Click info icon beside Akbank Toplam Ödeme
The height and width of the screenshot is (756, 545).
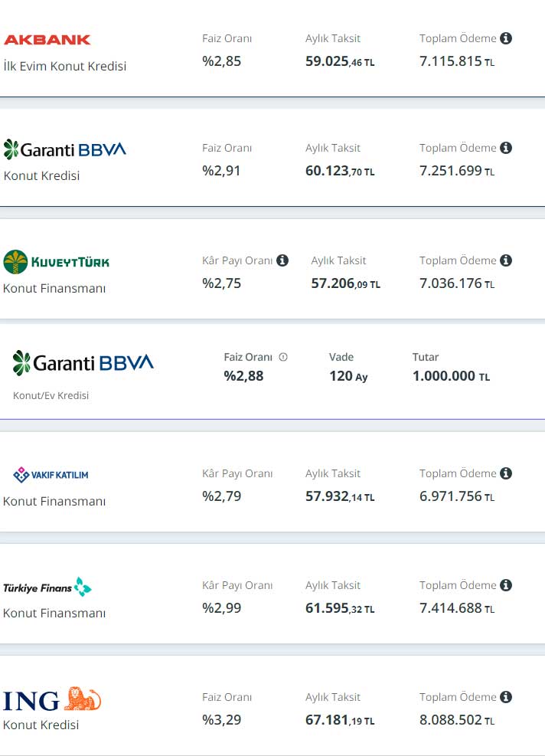506,38
